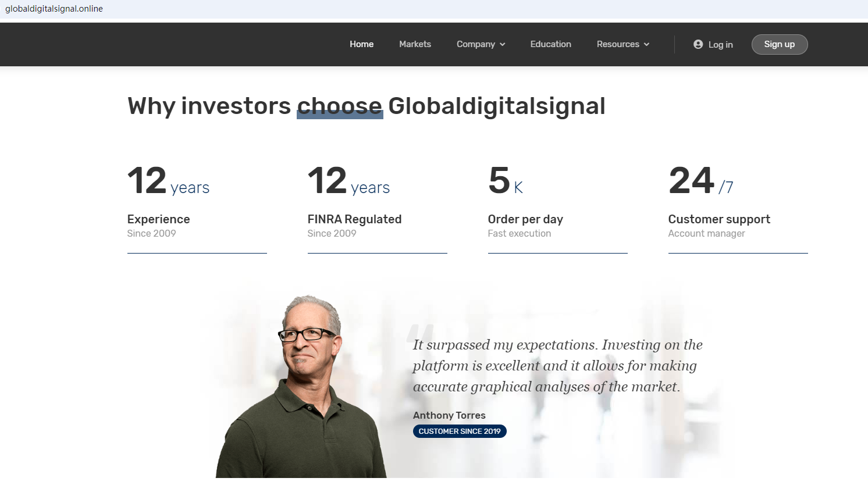Click the Customer Since 2019 badge

pos(460,431)
